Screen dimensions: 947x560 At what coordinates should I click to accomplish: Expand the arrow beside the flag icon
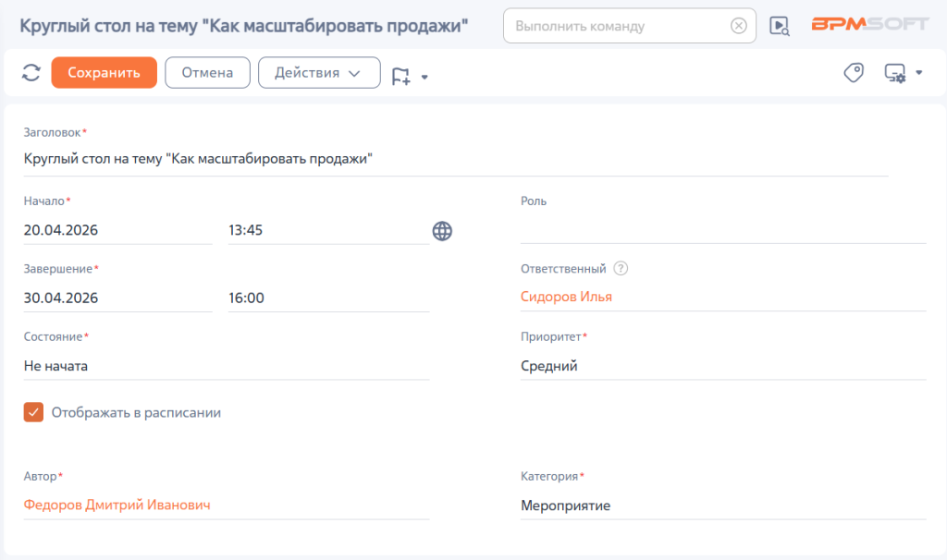(x=424, y=77)
